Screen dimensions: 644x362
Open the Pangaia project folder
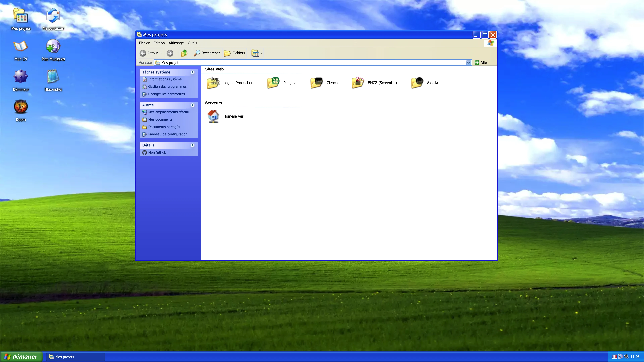click(273, 83)
